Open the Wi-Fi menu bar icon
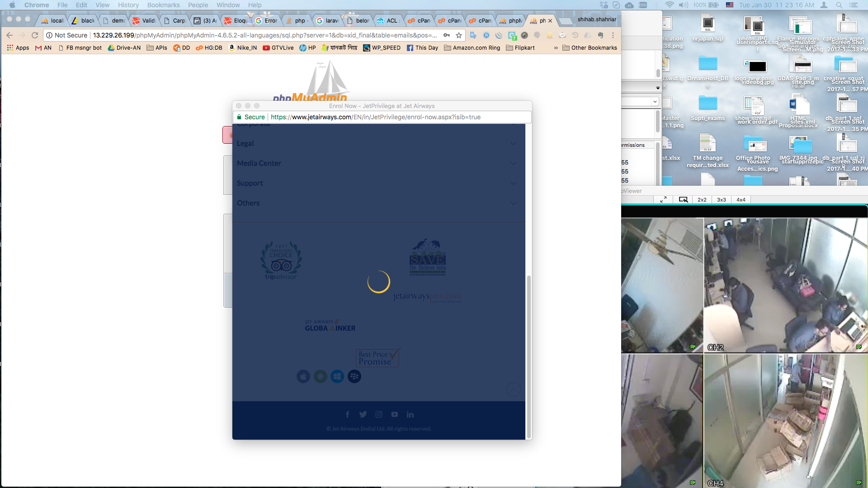Image resolution: width=868 pixels, height=488 pixels. tap(670, 5)
